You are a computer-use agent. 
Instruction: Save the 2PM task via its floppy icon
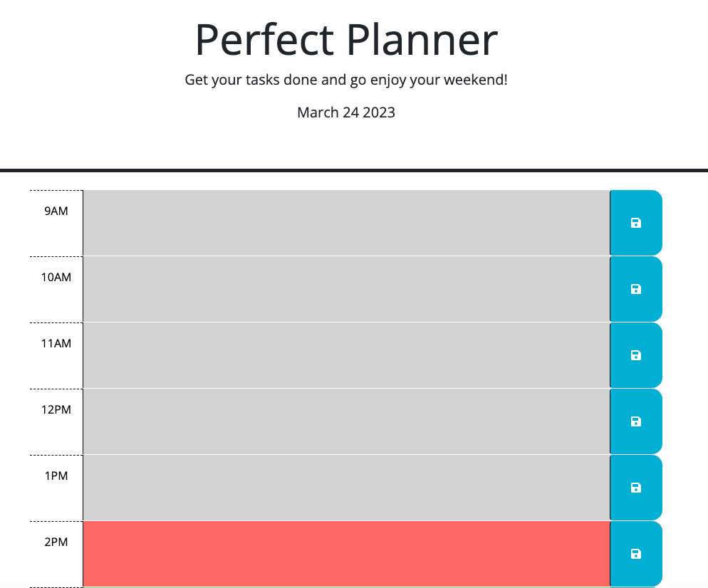pos(635,553)
